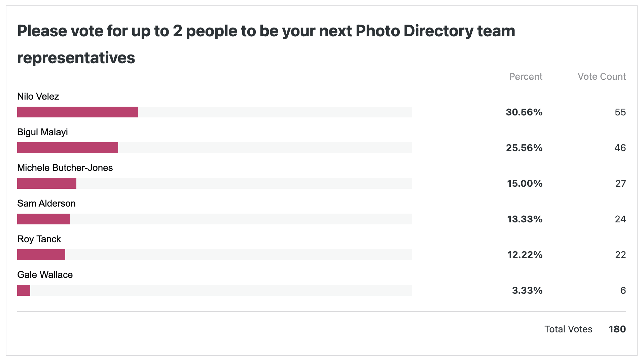Select the Roy Tanck candidate name
Screen dimensions: 644x362
click(39, 239)
